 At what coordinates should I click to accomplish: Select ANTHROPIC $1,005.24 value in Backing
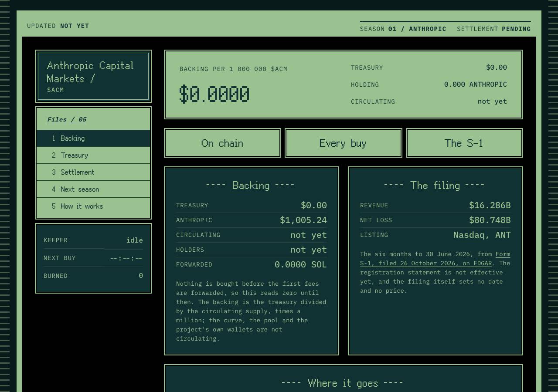pyautogui.click(x=303, y=220)
